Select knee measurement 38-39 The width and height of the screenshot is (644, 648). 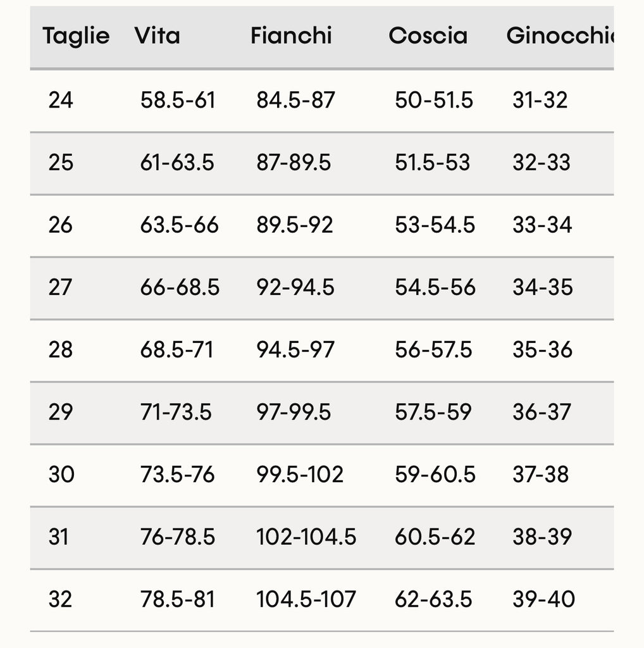542,537
